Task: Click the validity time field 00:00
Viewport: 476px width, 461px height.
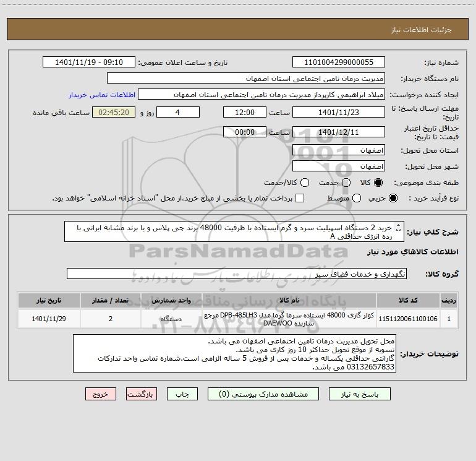Action: click(245, 132)
